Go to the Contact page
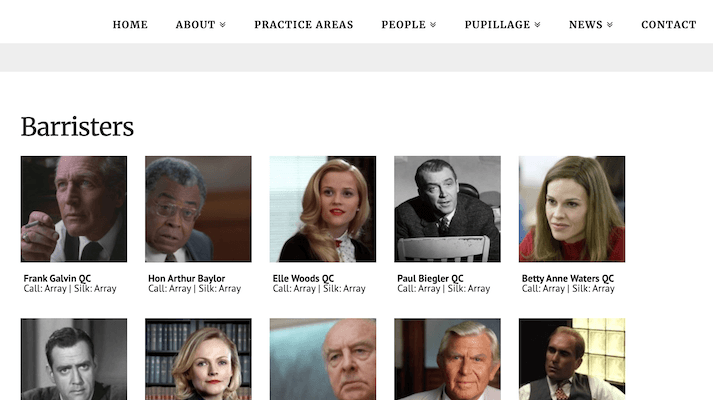Image resolution: width=713 pixels, height=400 pixels. coord(668,25)
